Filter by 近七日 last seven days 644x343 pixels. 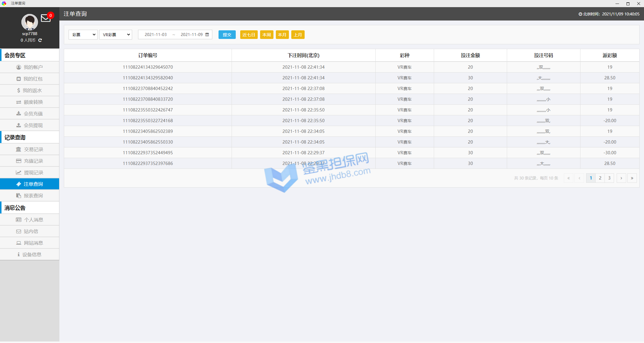tap(249, 35)
